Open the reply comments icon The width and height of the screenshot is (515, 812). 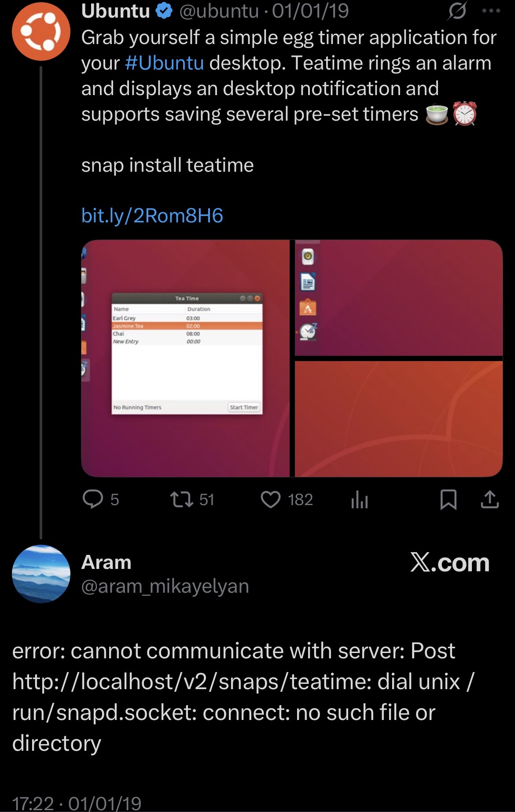[93, 499]
